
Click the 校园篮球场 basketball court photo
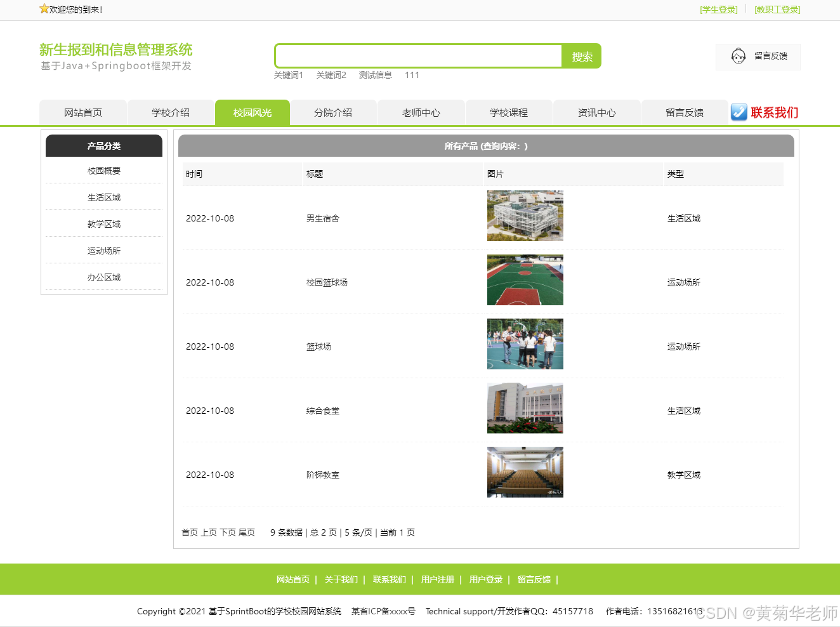click(525, 280)
